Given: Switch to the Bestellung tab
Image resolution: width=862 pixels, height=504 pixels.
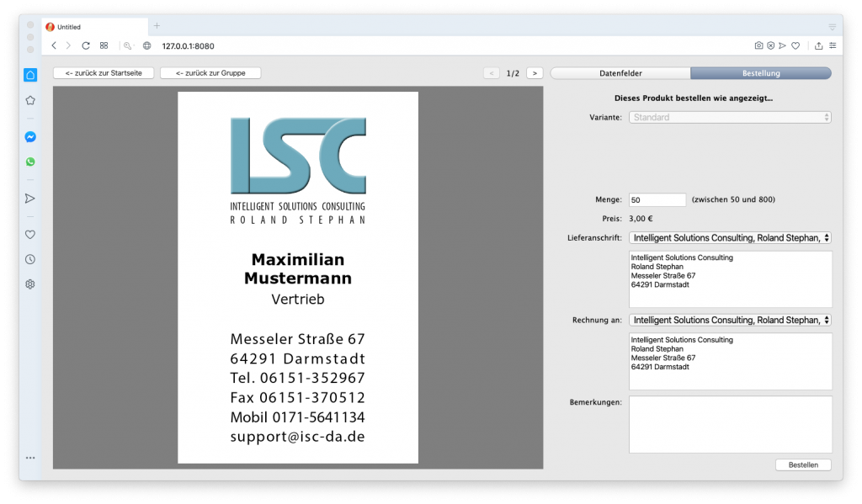Looking at the screenshot, I should tap(761, 73).
